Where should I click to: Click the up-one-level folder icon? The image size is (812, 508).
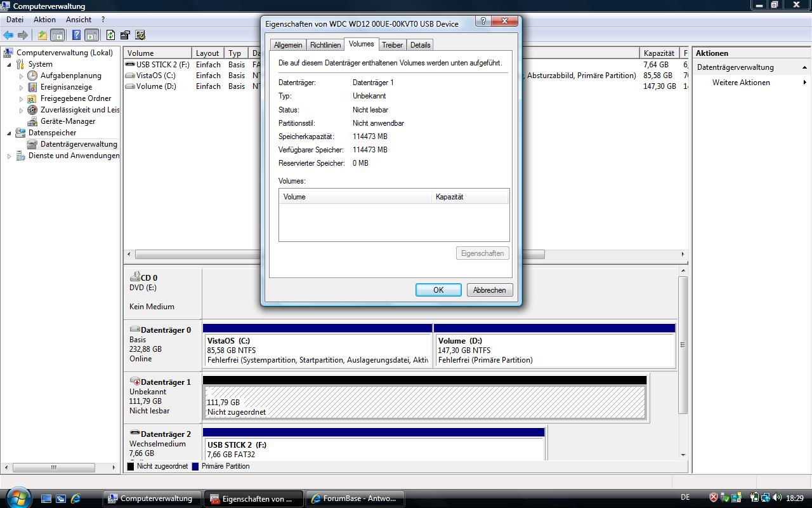(x=42, y=36)
